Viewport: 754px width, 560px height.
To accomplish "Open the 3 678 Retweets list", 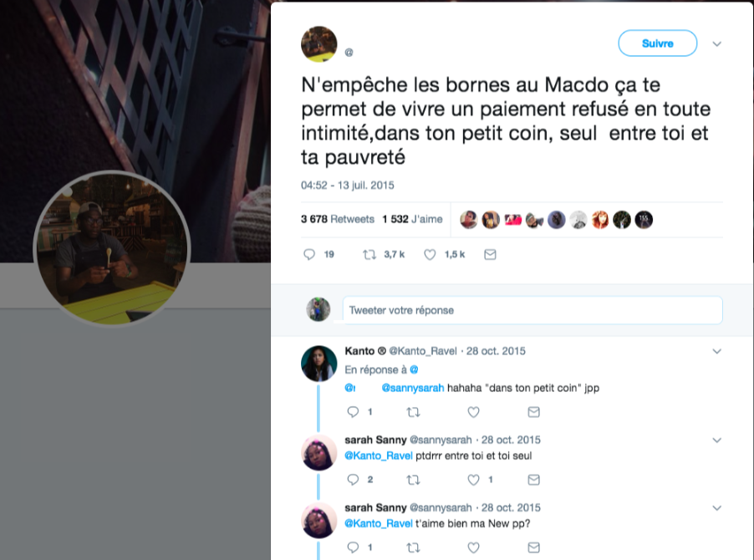I will click(x=338, y=219).
